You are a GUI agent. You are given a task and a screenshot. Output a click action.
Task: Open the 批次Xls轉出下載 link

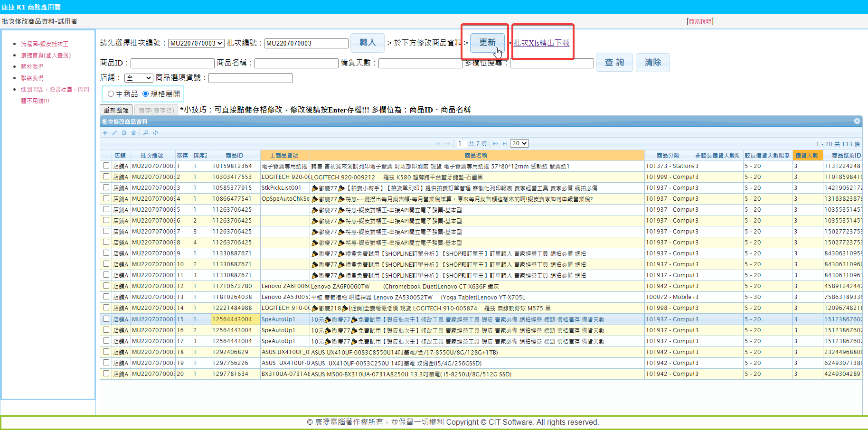click(x=541, y=43)
